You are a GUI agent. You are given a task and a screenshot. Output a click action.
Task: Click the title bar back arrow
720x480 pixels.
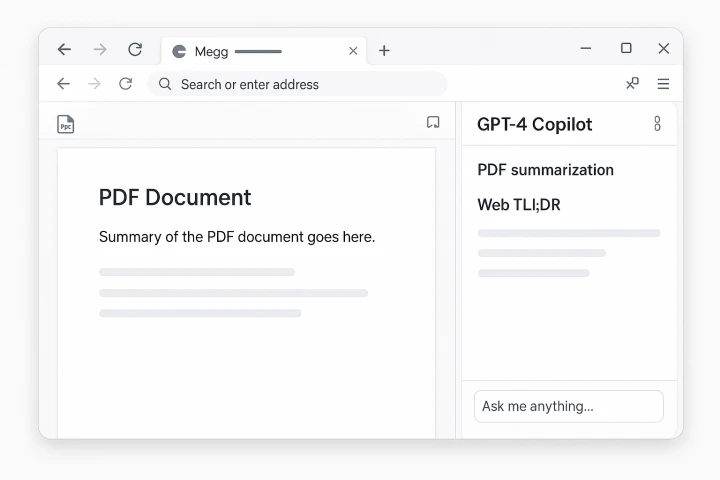64,49
